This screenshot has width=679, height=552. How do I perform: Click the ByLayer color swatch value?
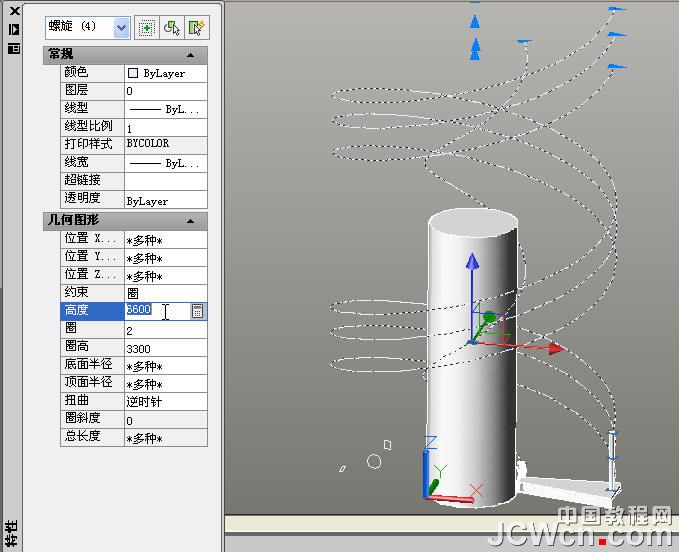point(166,73)
